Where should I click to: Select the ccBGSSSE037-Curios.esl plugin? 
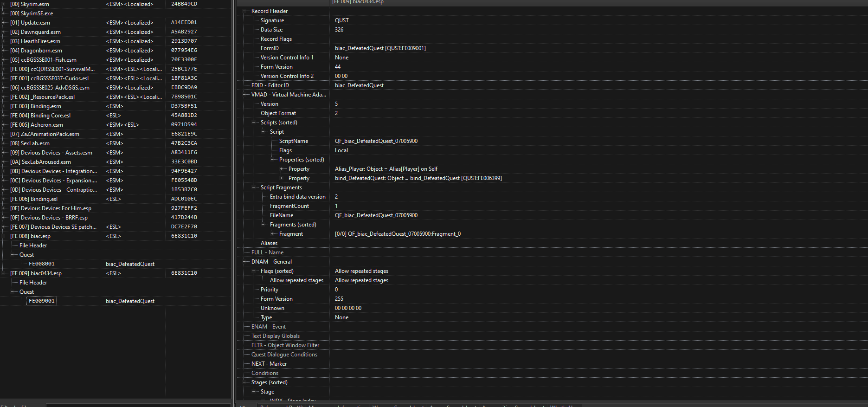click(x=49, y=78)
